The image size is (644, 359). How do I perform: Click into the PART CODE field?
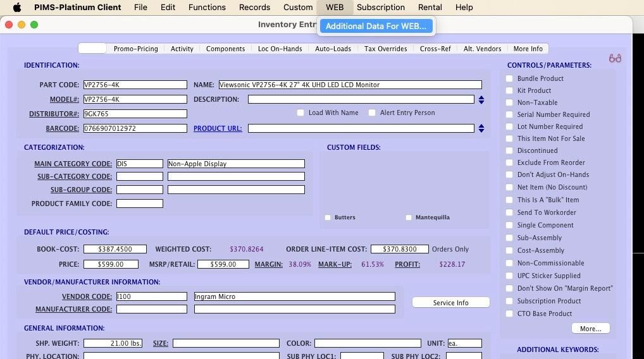pos(135,85)
